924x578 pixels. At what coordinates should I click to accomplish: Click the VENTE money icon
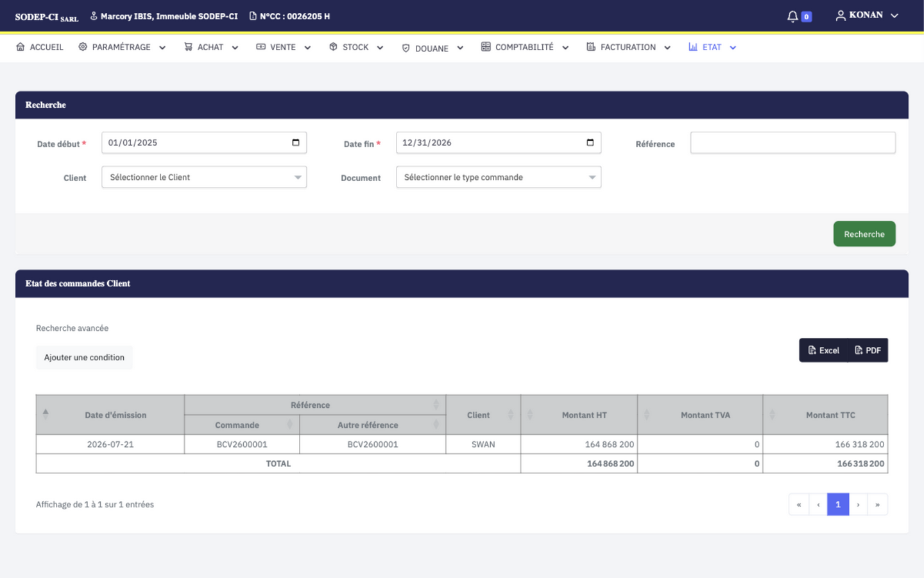261,47
